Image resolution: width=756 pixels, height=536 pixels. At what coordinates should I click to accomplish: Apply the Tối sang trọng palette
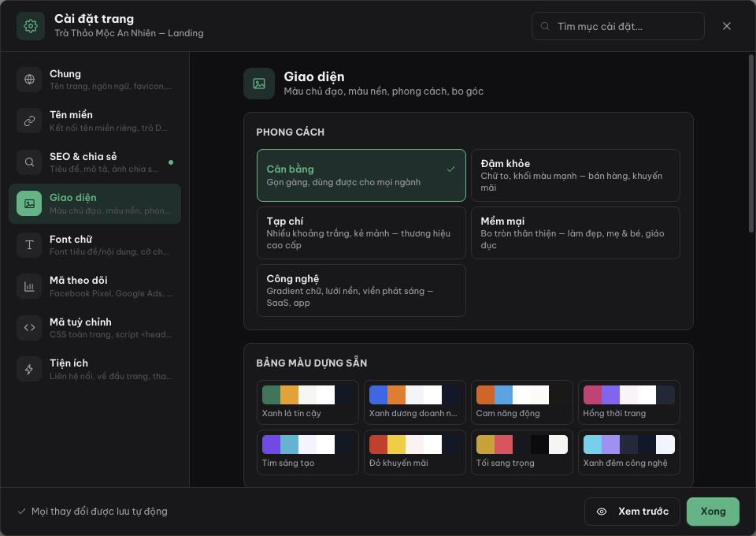point(521,452)
